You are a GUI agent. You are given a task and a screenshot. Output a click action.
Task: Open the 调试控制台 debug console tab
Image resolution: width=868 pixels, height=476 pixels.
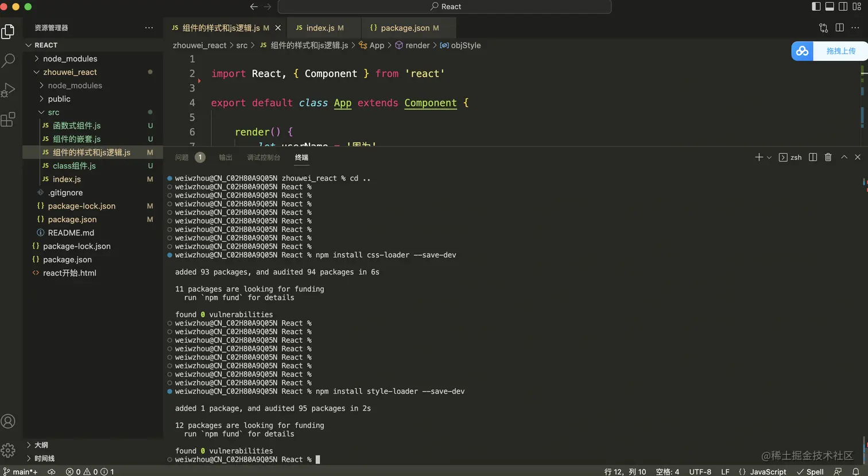pos(263,157)
